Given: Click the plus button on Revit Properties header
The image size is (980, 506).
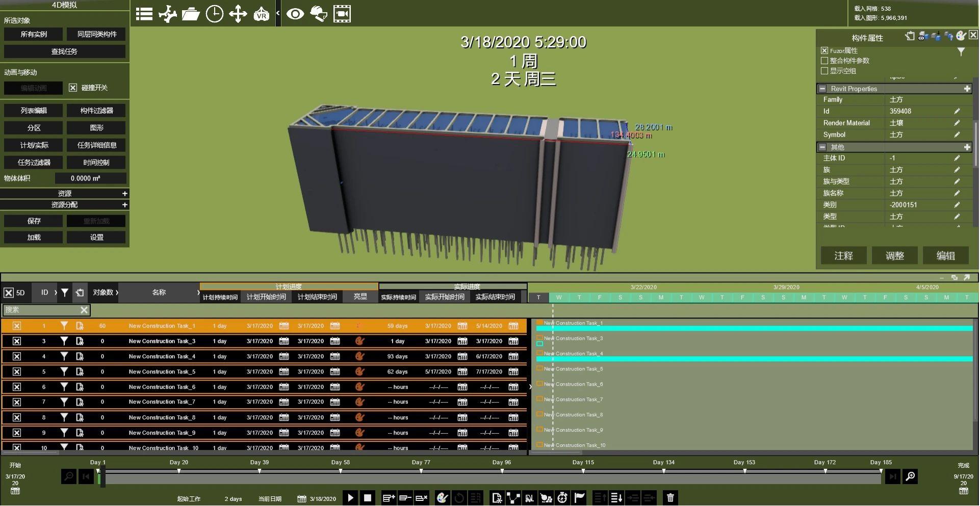Looking at the screenshot, I should pos(967,89).
